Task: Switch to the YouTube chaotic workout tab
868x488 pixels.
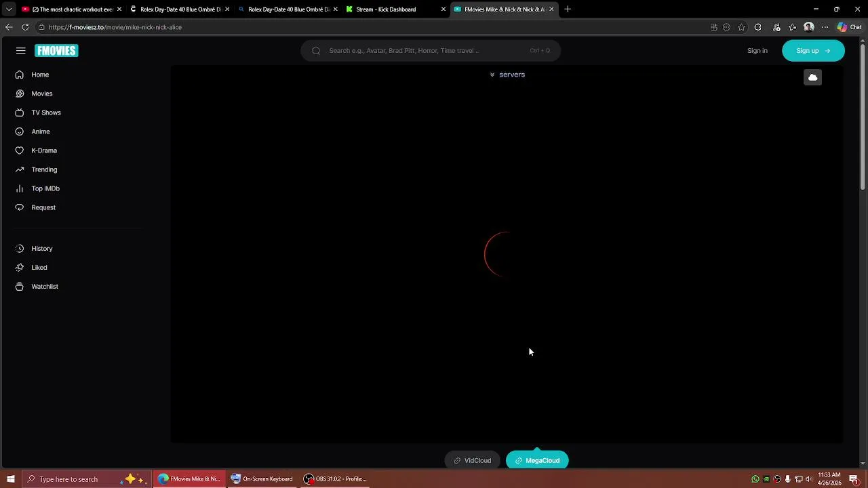Action: (x=71, y=9)
